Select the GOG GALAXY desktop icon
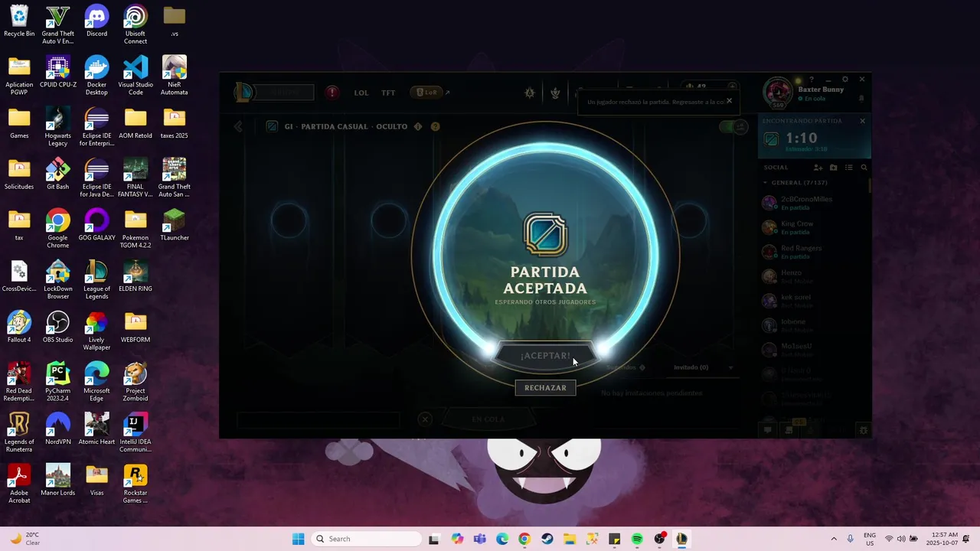 pos(96,225)
